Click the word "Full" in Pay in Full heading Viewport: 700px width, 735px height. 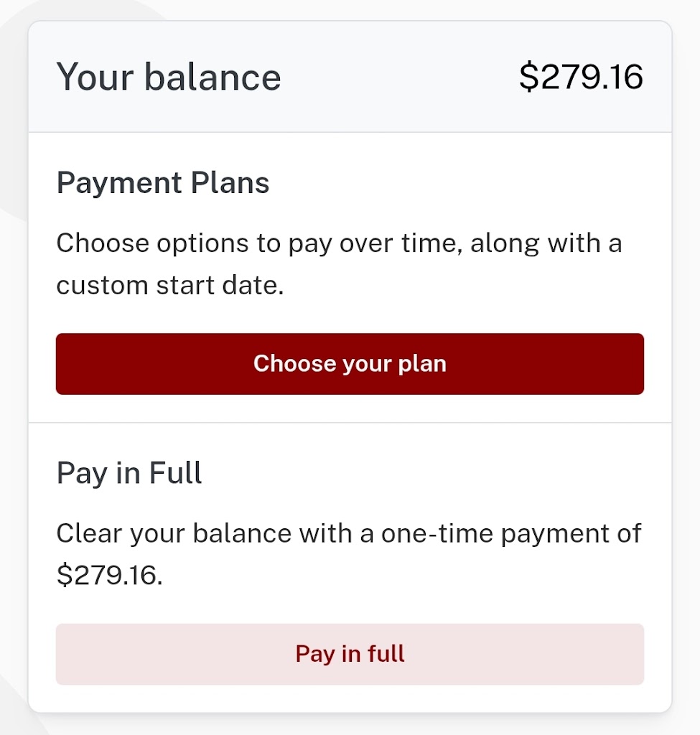click(176, 473)
